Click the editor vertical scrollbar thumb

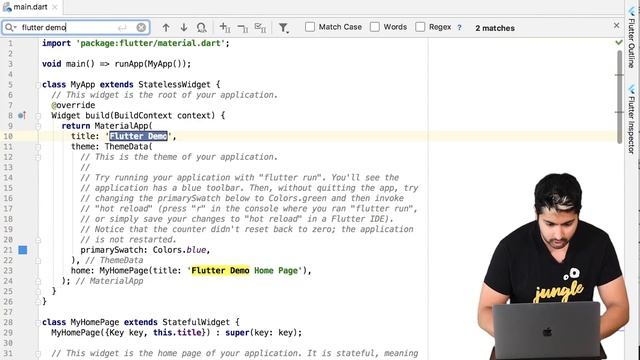620,97
